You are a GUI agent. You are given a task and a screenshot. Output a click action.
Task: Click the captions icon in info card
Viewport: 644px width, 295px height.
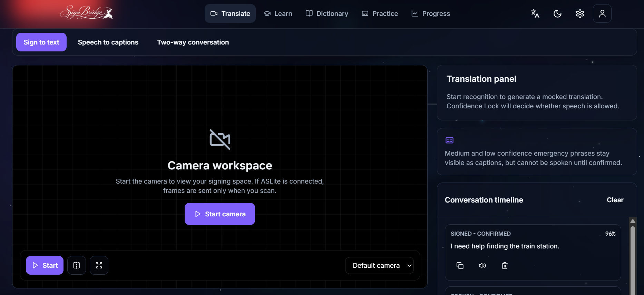(449, 140)
